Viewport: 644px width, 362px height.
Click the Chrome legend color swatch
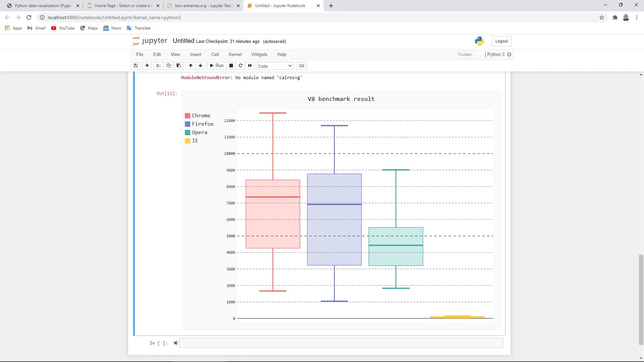[x=187, y=115]
